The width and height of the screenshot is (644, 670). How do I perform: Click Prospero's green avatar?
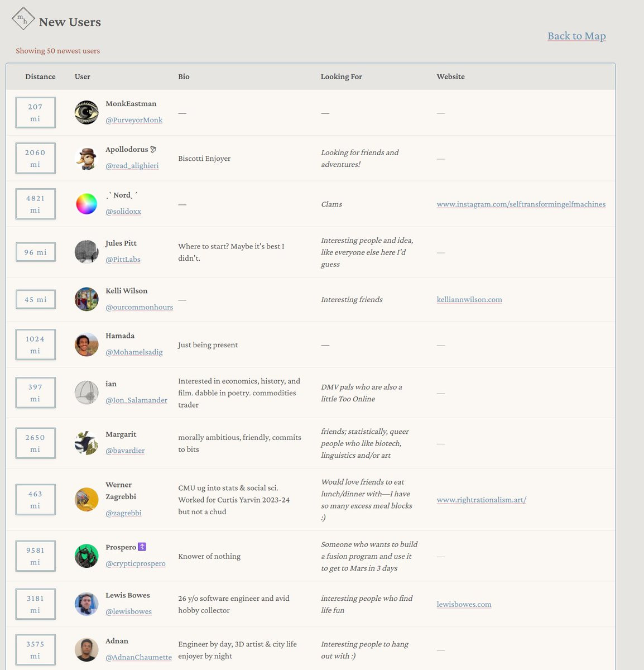pyautogui.click(x=86, y=556)
